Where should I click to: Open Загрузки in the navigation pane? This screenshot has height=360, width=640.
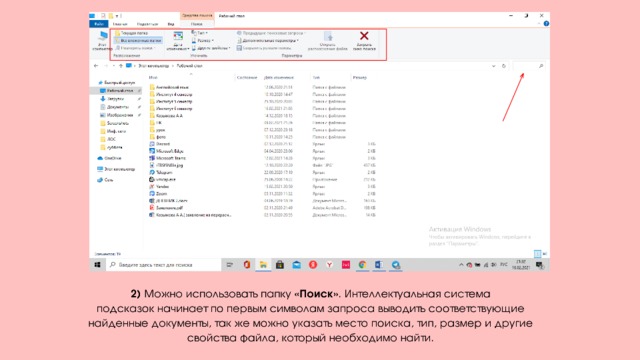click(x=115, y=99)
